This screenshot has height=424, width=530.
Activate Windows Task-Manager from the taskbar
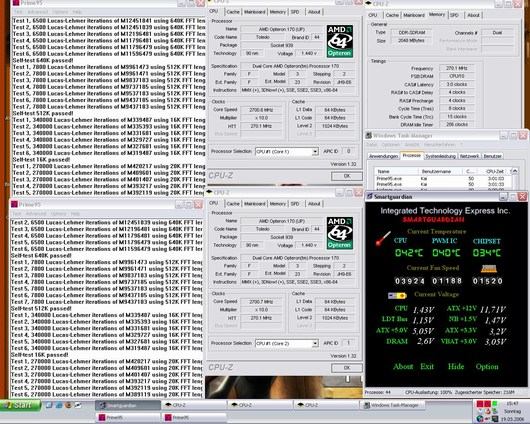coord(391,405)
